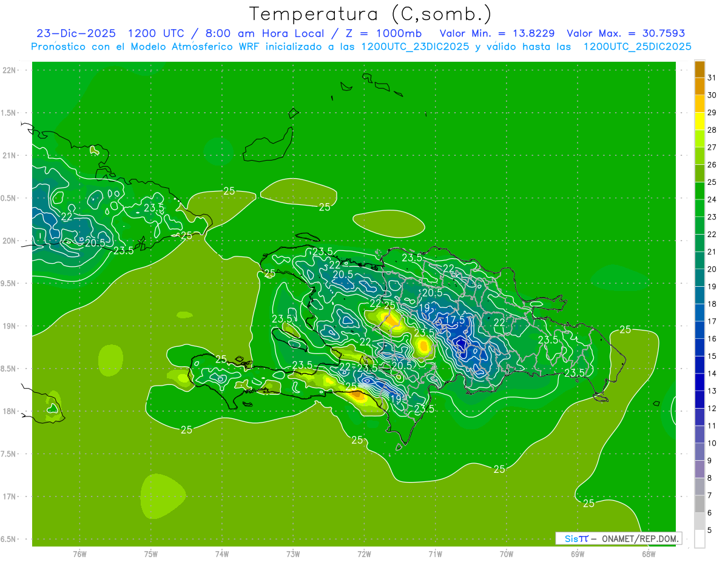Click the '72W' longitude axis label
Viewport: 728px width, 562px height.
pyautogui.click(x=364, y=554)
